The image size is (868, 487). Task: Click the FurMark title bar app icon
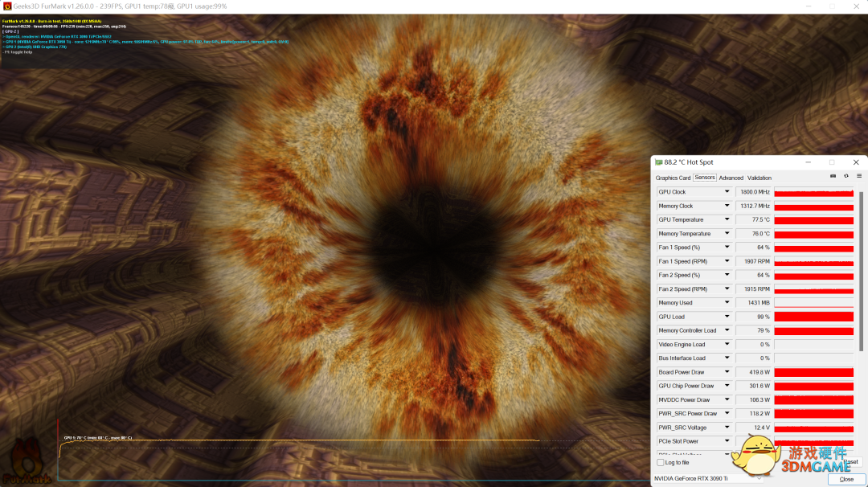7,6
